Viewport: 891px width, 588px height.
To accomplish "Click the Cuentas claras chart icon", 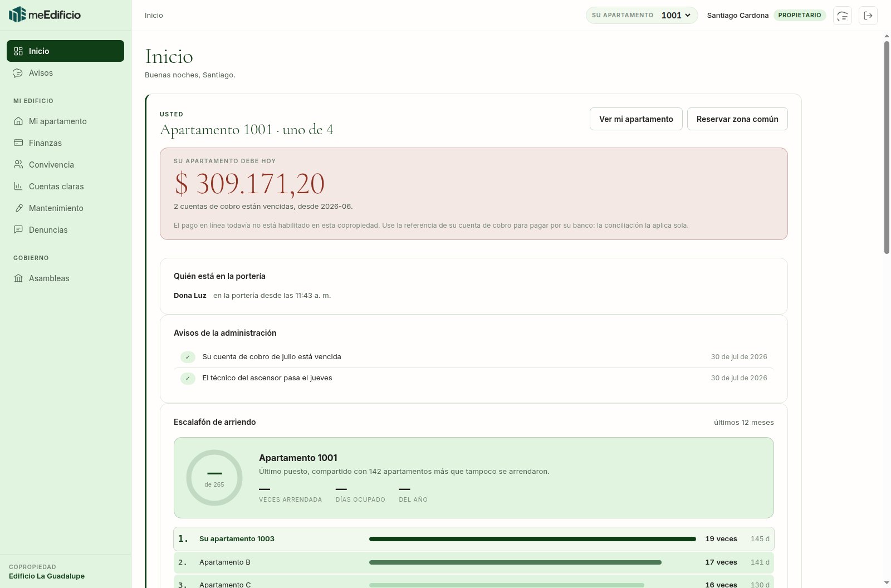I will coord(18,187).
